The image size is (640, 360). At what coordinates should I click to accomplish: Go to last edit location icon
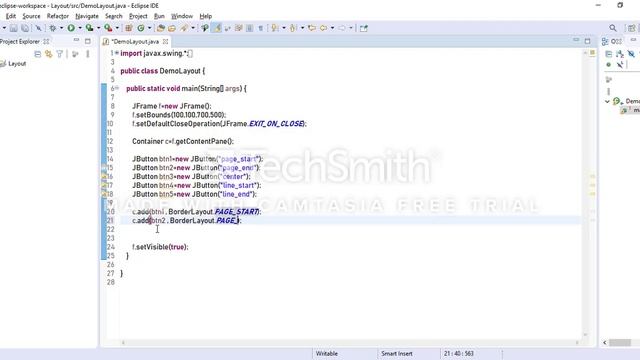[x=312, y=28]
